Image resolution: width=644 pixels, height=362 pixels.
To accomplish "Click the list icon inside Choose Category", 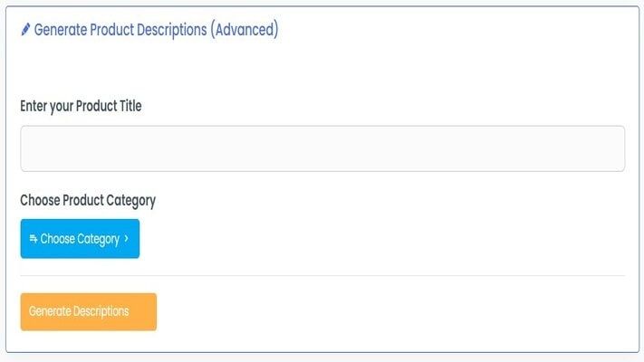I will pos(33,239).
